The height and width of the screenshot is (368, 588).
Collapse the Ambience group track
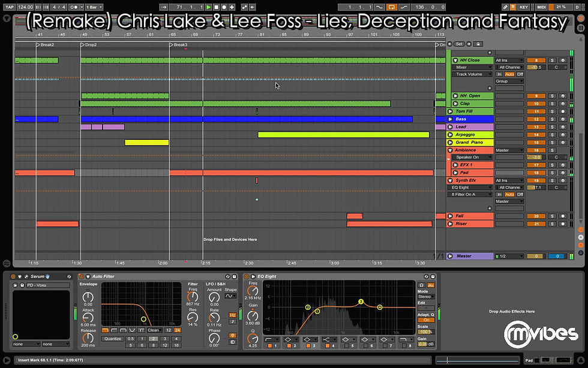click(x=450, y=150)
